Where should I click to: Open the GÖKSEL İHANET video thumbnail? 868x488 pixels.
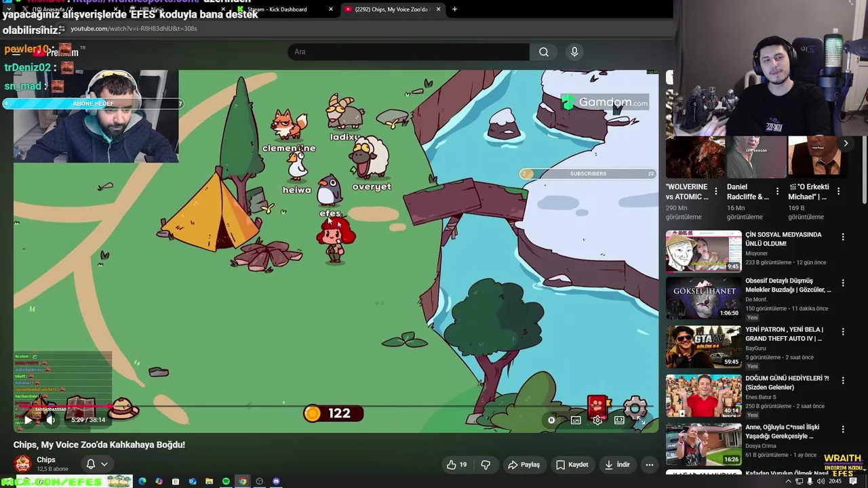coord(703,298)
